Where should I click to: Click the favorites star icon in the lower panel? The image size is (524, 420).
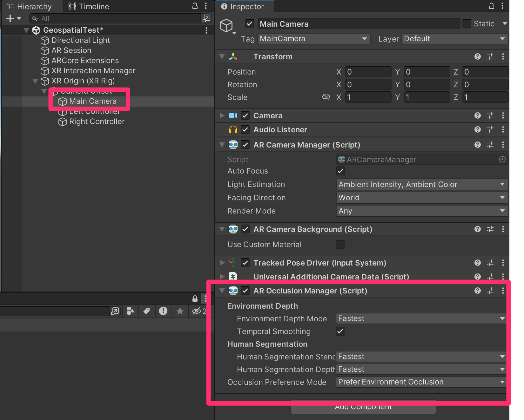(180, 311)
